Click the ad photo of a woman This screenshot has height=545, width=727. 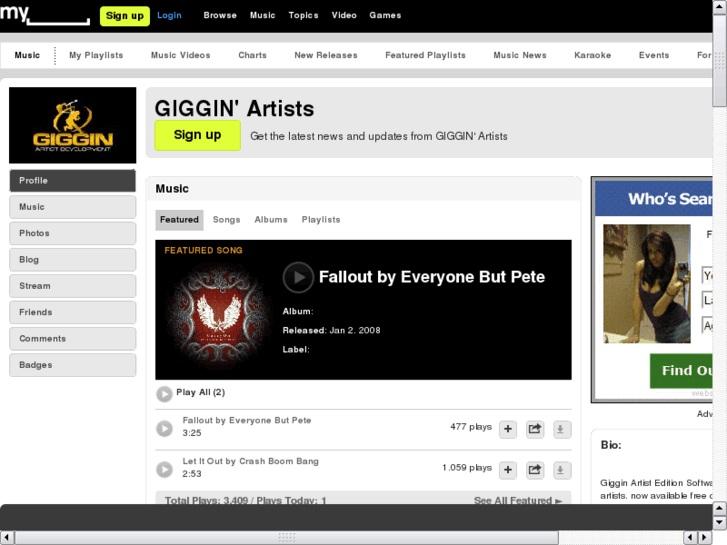[647, 284]
